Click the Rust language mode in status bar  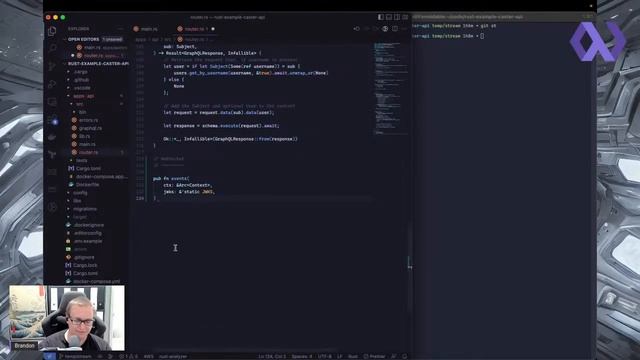tap(353, 356)
